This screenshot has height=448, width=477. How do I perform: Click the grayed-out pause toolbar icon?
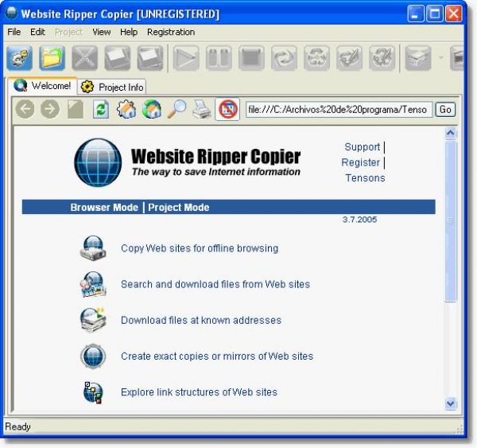click(x=219, y=58)
